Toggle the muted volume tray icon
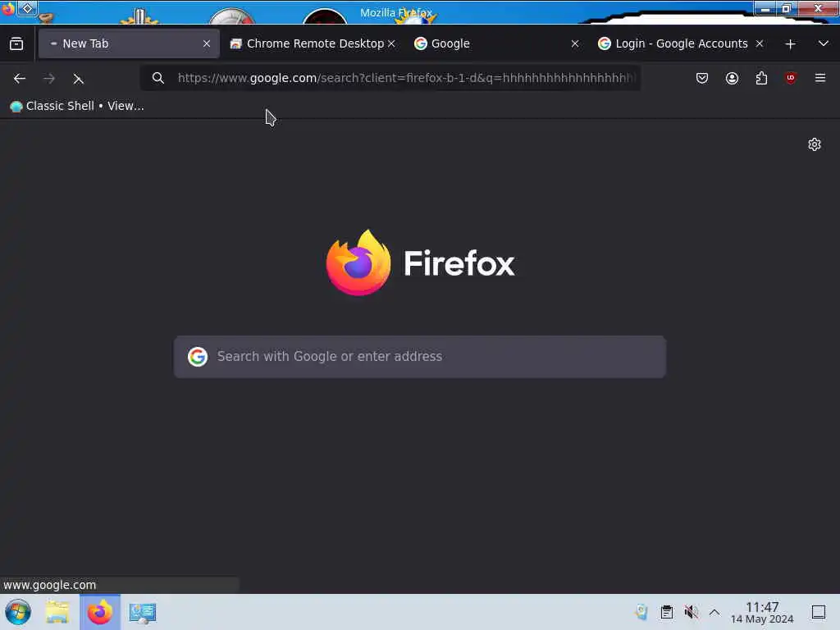Viewport: 840px width, 630px height. tap(691, 612)
